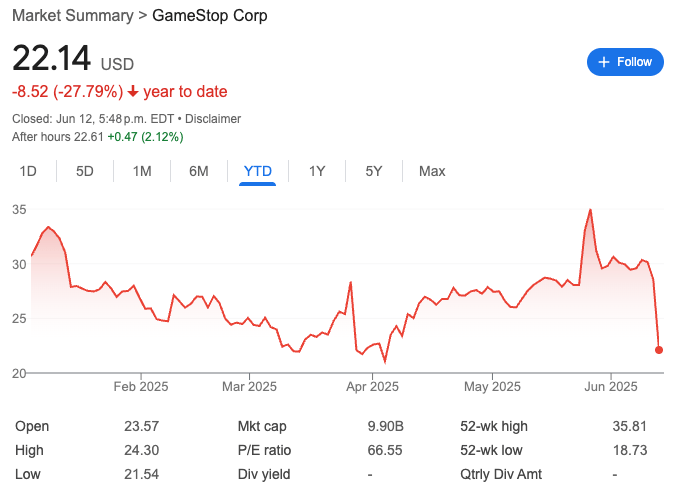The height and width of the screenshot is (493, 688).
Task: Click the 25 y-axis label
Action: click(x=19, y=318)
